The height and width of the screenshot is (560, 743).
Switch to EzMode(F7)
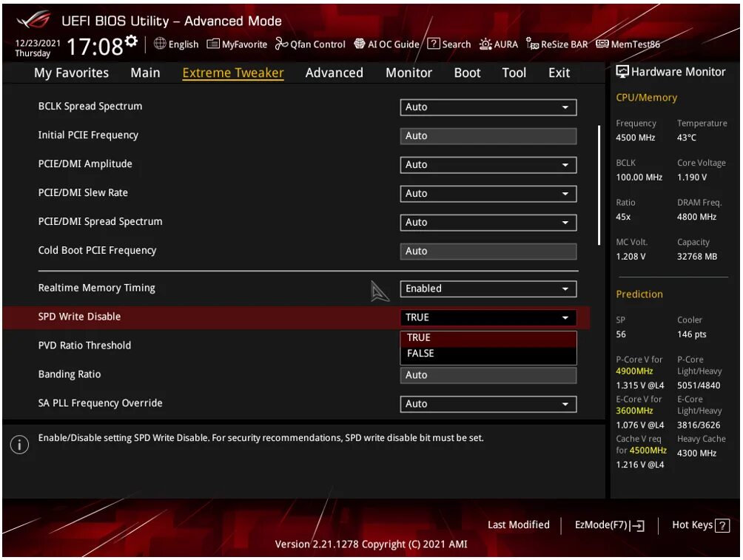tap(609, 525)
